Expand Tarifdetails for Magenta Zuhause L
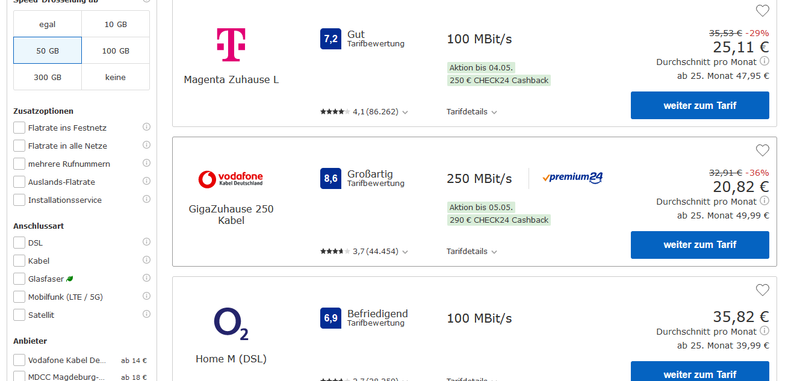 (471, 112)
